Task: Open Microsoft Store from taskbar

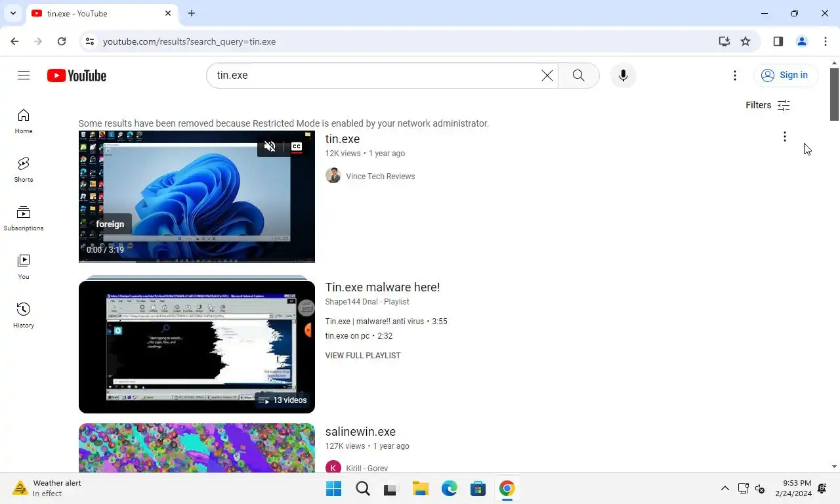Action: (x=478, y=489)
